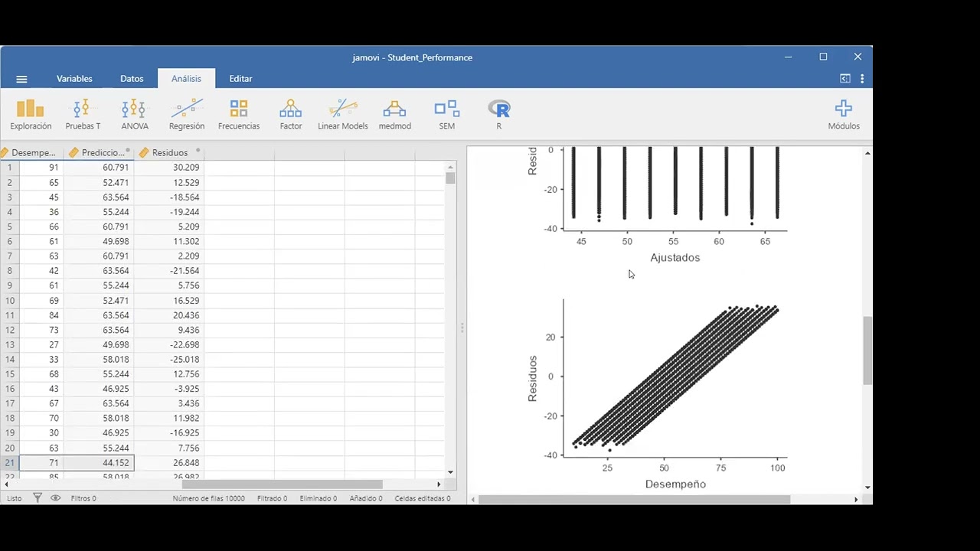Click prediction value 49.698 in row 6
This screenshot has width=980, height=551.
tap(99, 241)
